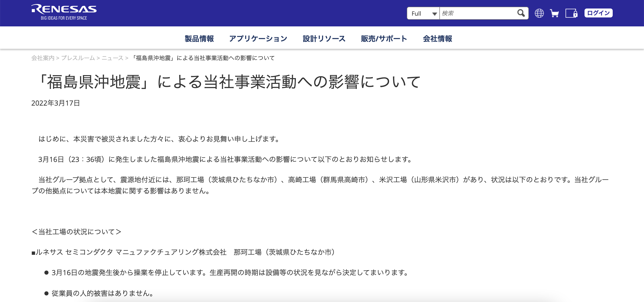Open the ニュース breadcrumb link
Image resolution: width=644 pixels, height=302 pixels.
click(x=113, y=58)
